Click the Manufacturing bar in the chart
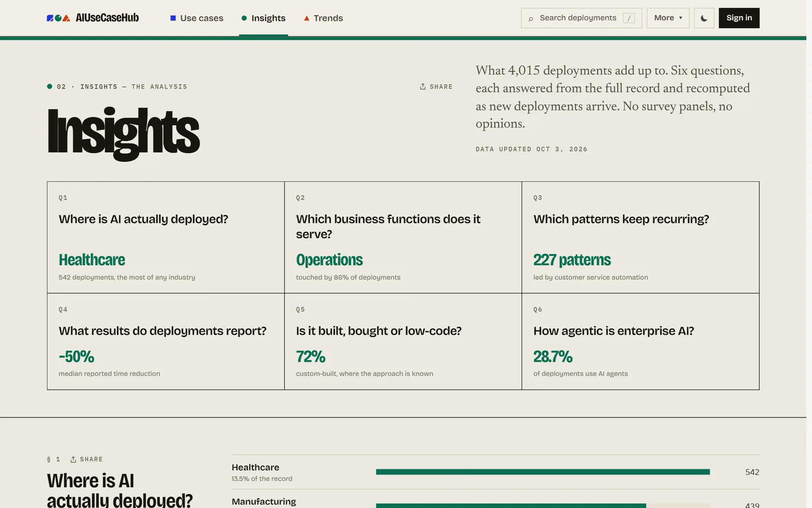 [x=511, y=505]
